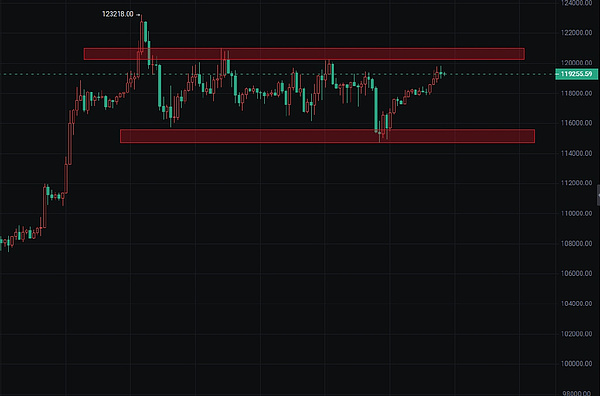Click the 116000.00 price axis label
The width and height of the screenshot is (600, 396).
click(576, 123)
